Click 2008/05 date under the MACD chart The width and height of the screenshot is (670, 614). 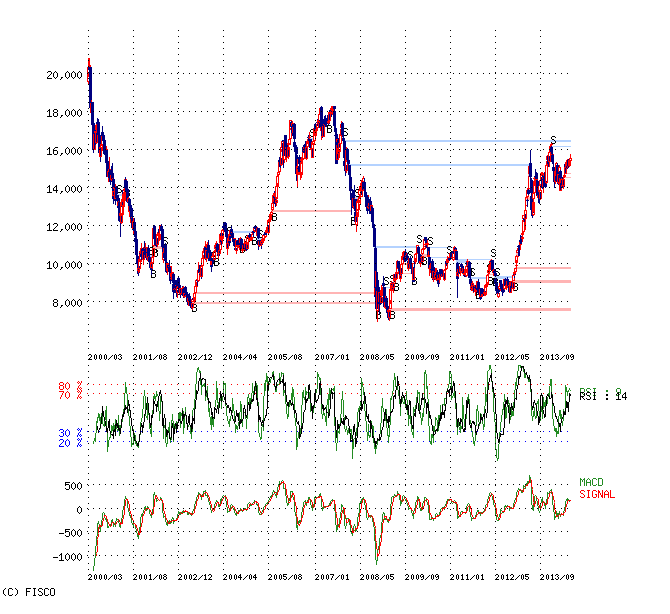pyautogui.click(x=377, y=577)
